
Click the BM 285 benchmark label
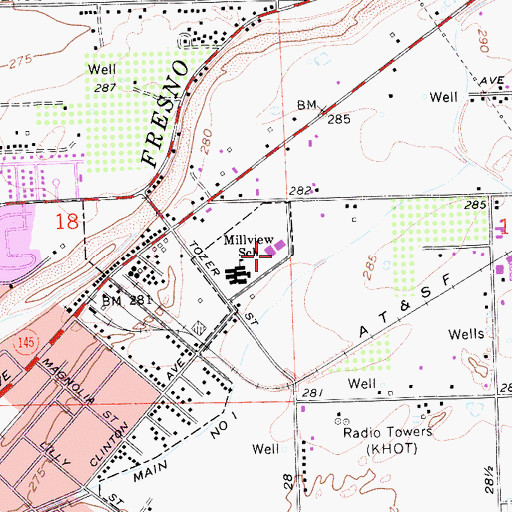coord(323,112)
